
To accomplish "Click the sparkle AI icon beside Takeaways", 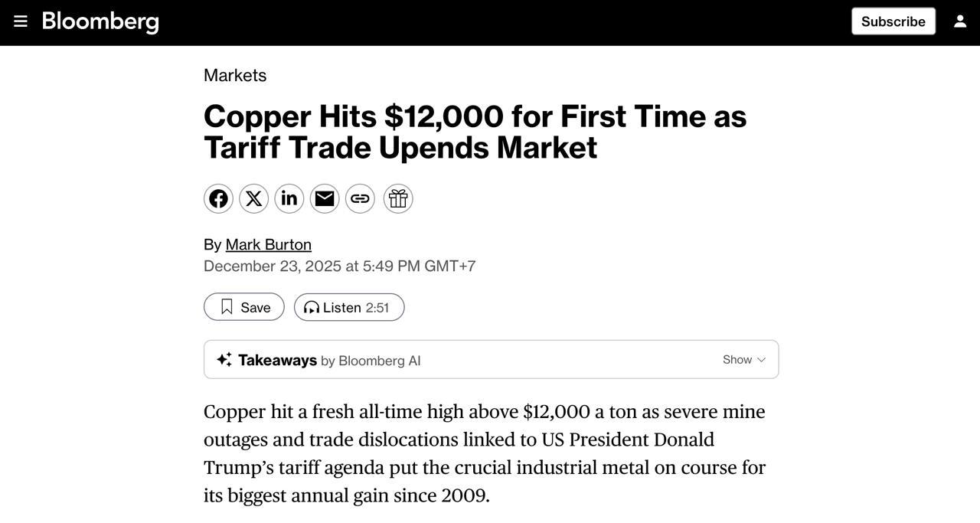I will 224,360.
